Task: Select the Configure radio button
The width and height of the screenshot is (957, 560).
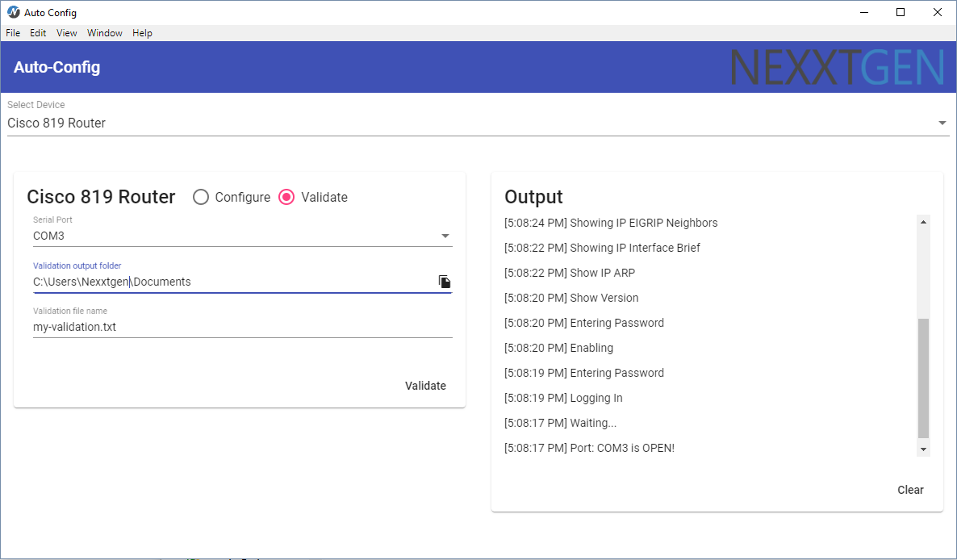Action: click(x=201, y=197)
